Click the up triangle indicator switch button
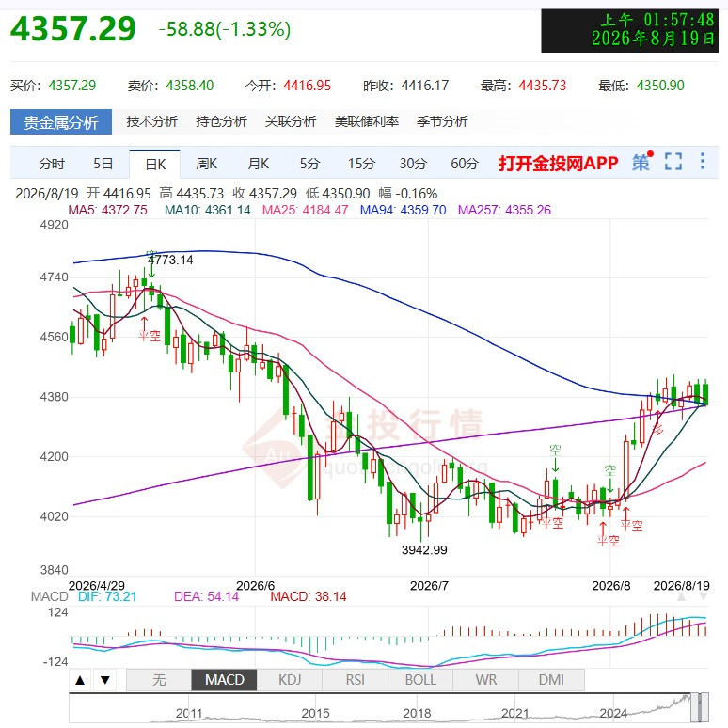This screenshot has height=728, width=728. [80, 680]
